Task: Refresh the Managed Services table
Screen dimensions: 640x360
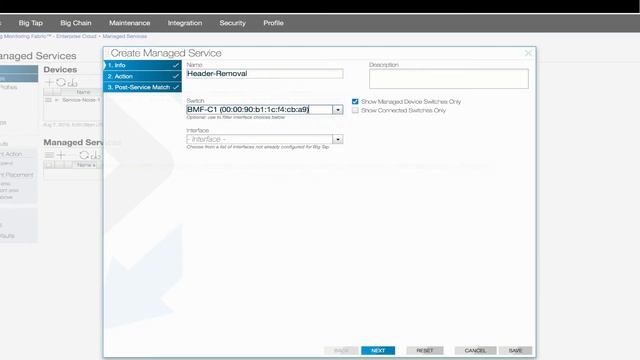Action: [x=84, y=155]
